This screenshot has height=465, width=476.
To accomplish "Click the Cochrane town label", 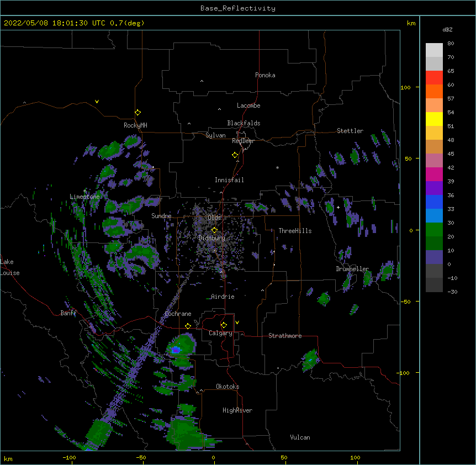I will [x=178, y=314].
